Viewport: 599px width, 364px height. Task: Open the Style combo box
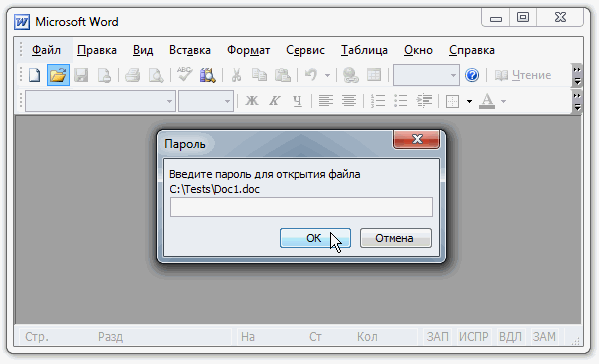101,101
